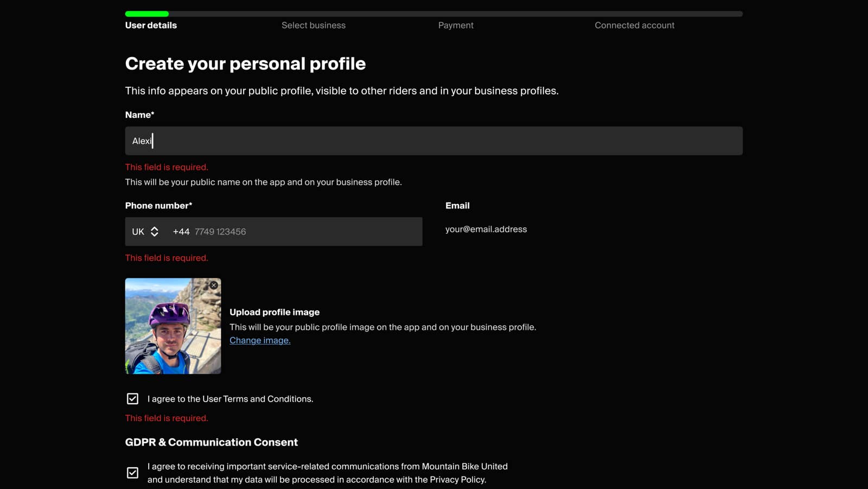Click the Create your personal profile heading
Image resolution: width=868 pixels, height=489 pixels.
(x=245, y=63)
